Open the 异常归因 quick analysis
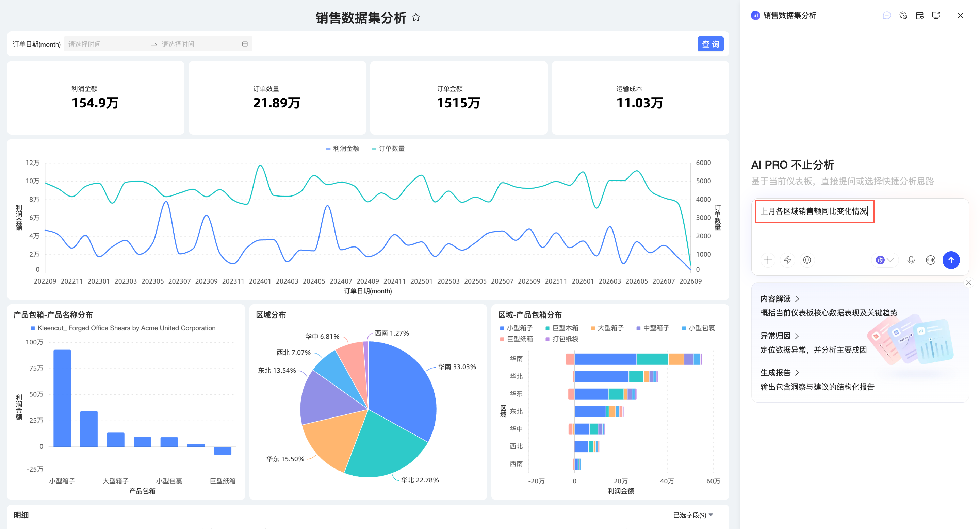The height and width of the screenshot is (529, 980). 780,336
